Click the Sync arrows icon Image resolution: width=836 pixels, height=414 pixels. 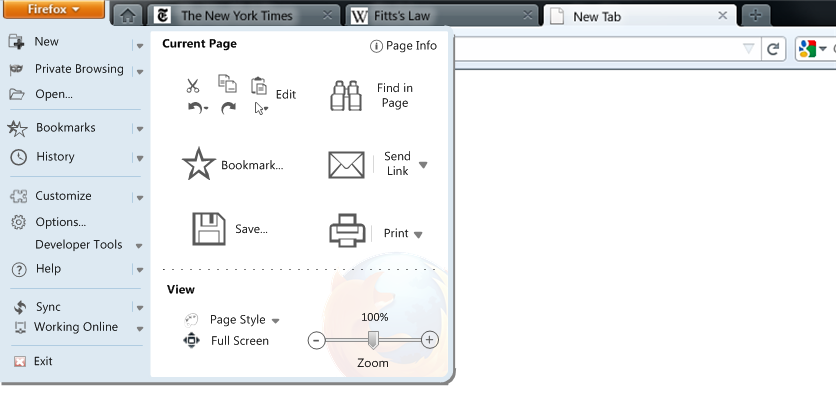[x=20, y=307]
